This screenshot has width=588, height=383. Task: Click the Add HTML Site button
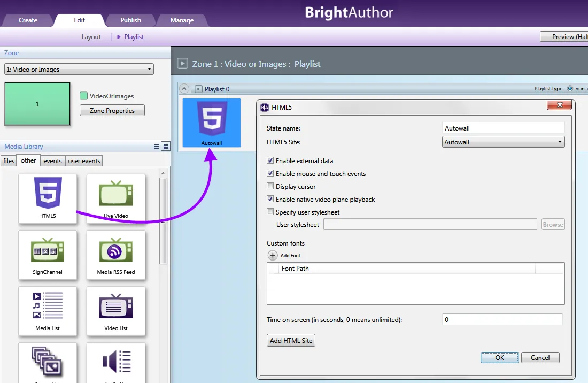(291, 341)
